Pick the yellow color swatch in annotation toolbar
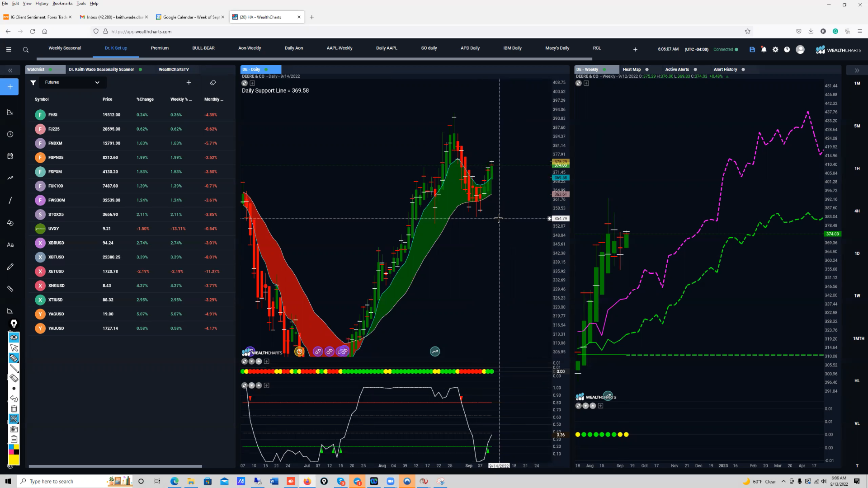This screenshot has height=488, width=868. coord(14,460)
